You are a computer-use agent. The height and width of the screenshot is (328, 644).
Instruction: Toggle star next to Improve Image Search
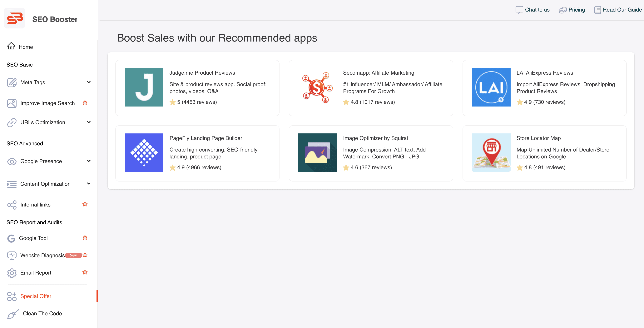click(x=85, y=103)
